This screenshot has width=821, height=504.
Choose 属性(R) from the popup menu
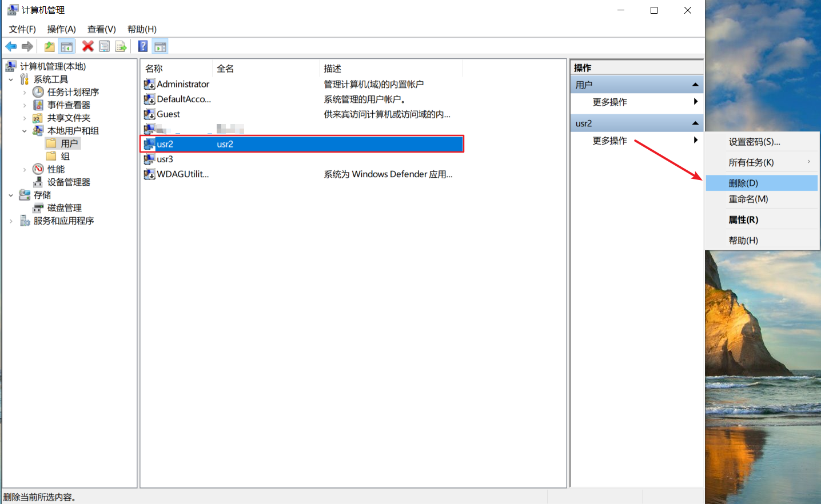click(762, 219)
